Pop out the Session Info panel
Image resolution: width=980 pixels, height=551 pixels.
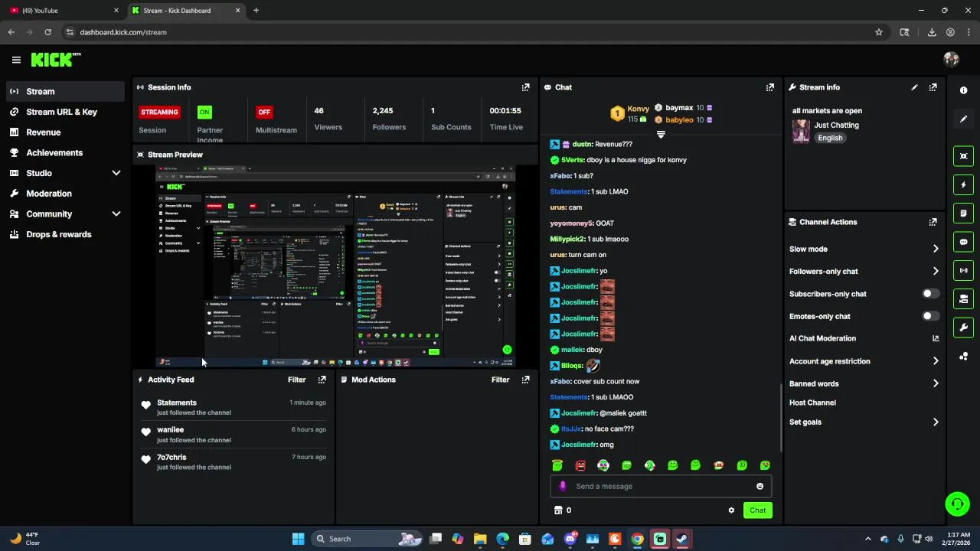(525, 87)
